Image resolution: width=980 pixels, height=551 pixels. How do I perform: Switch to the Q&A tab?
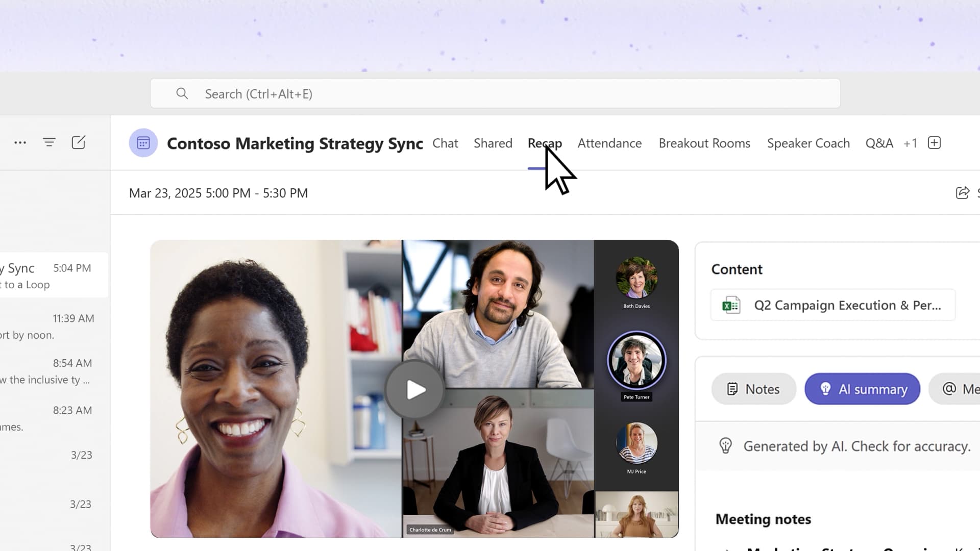coord(879,143)
